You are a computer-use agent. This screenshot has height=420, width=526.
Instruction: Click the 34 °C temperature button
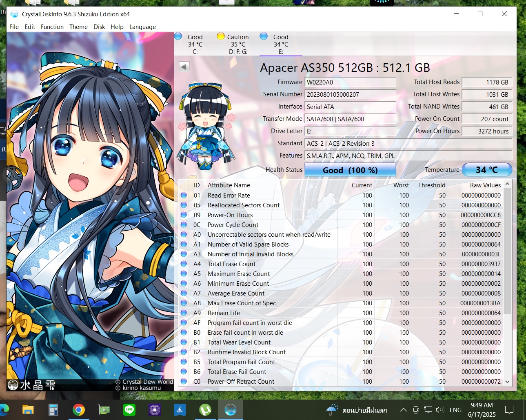tap(487, 170)
